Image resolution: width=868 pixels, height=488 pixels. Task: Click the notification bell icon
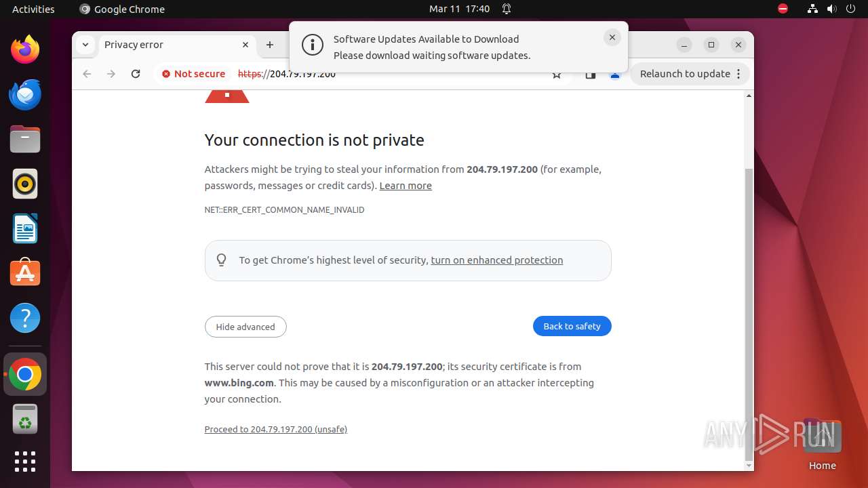pos(507,9)
